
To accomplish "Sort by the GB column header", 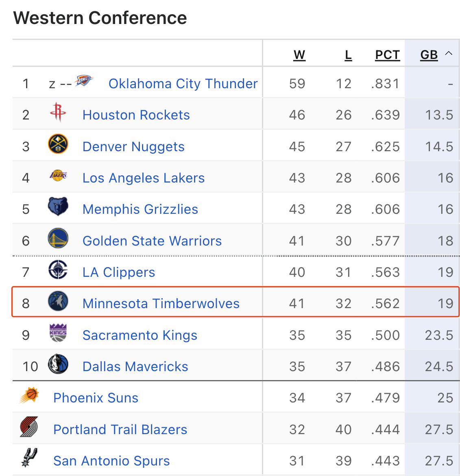I will click(x=429, y=55).
